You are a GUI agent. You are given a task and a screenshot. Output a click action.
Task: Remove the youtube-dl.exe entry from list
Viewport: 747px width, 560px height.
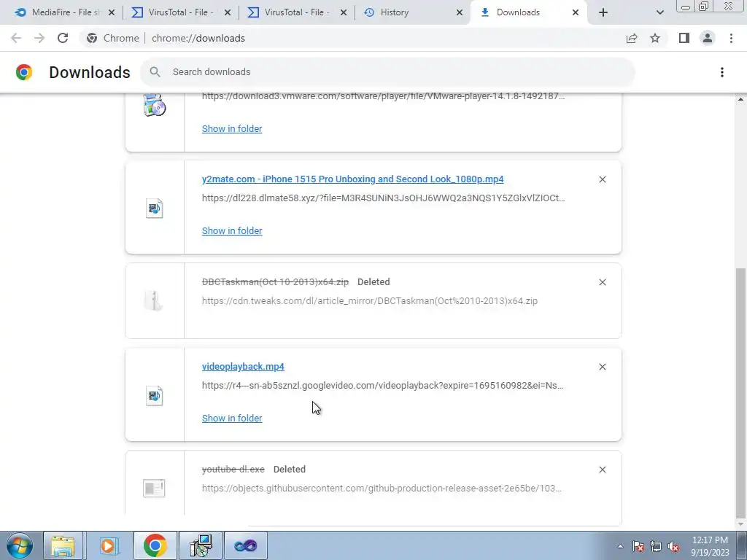(x=602, y=470)
